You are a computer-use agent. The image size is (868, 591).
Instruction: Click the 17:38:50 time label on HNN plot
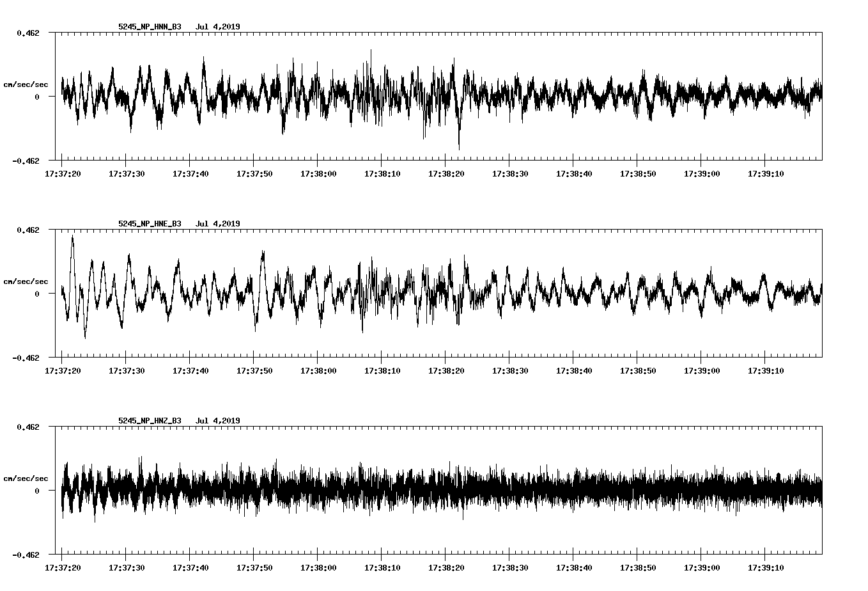(638, 174)
